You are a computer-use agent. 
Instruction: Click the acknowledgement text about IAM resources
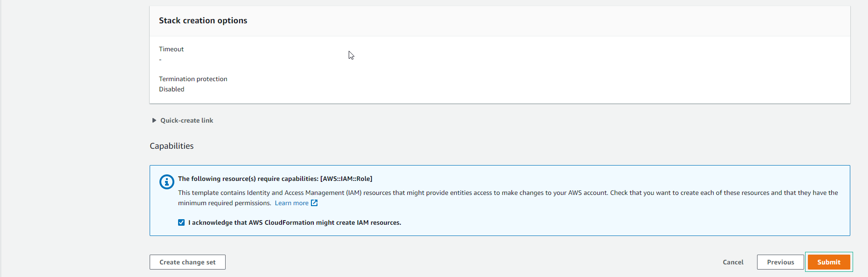tap(295, 222)
